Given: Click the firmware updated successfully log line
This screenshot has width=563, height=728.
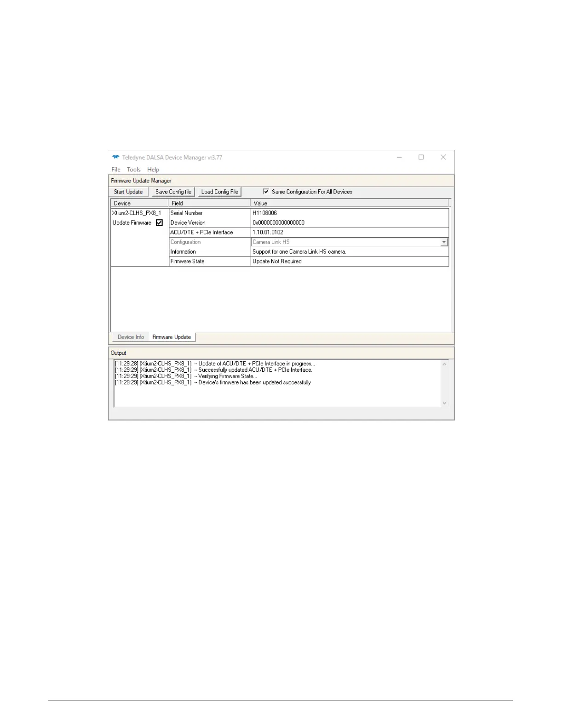Looking at the screenshot, I should (x=213, y=383).
